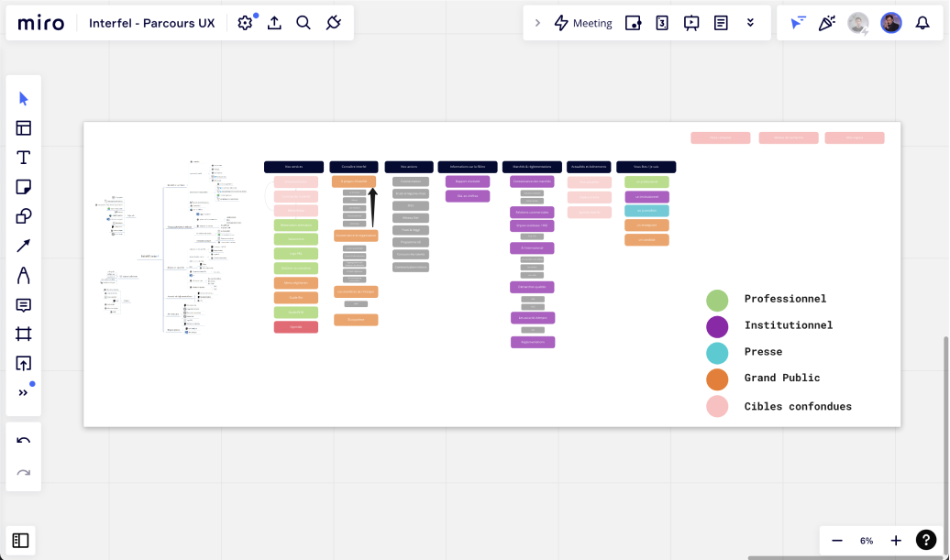Go to Miro home via logo
The image size is (950, 560).
41,23
